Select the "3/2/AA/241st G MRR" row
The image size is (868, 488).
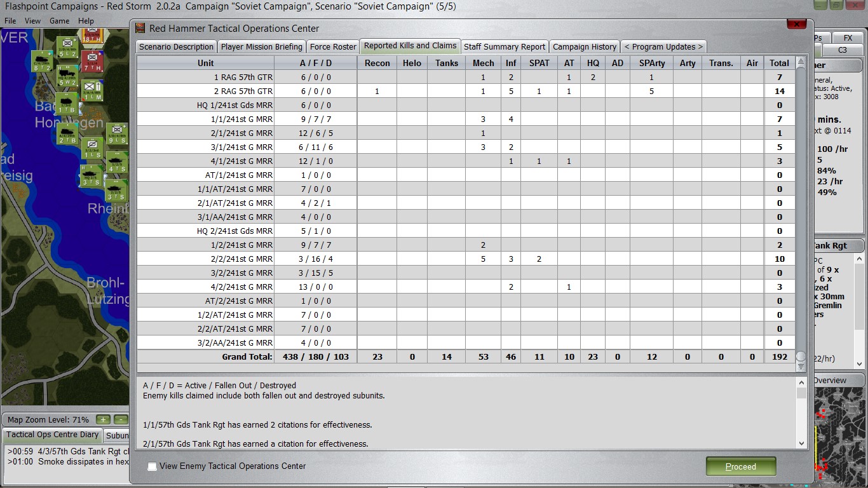pos(466,342)
